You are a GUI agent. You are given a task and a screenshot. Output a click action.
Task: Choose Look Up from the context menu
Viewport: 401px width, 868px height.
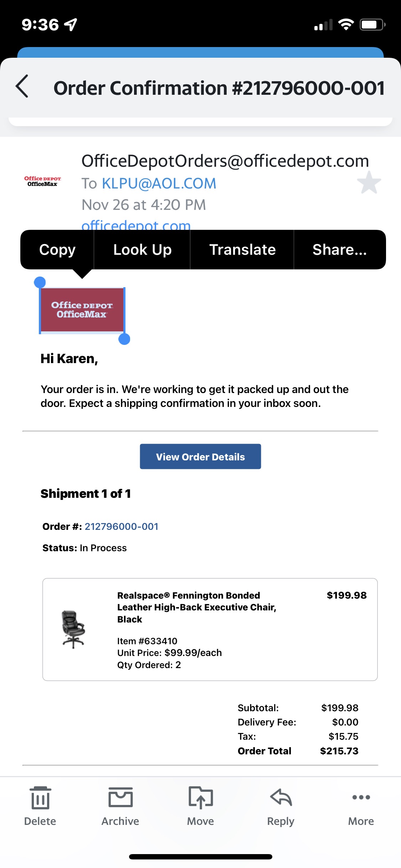(142, 250)
